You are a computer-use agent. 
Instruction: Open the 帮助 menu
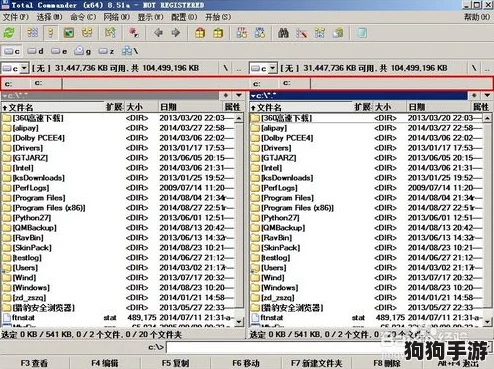477,17
